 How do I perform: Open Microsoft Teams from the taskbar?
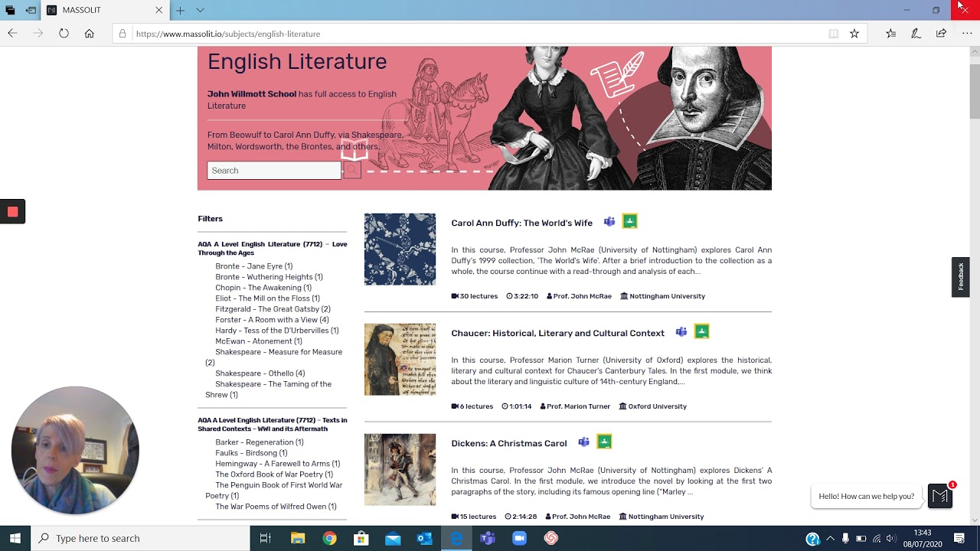(x=488, y=538)
